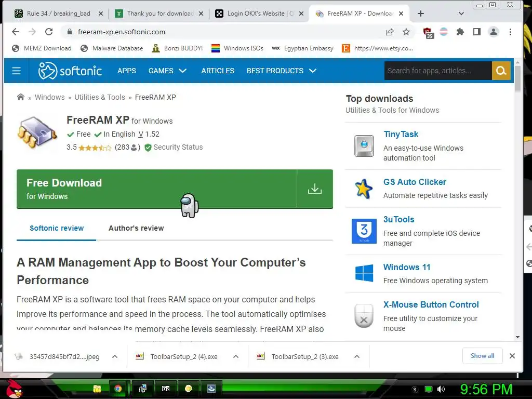
Task: Open the Softonic hamburger menu
Action: coord(16,71)
